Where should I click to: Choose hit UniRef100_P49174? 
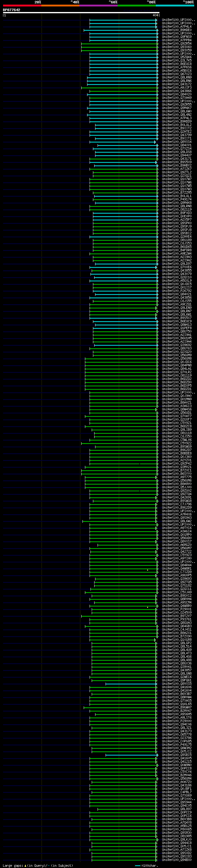176,199
